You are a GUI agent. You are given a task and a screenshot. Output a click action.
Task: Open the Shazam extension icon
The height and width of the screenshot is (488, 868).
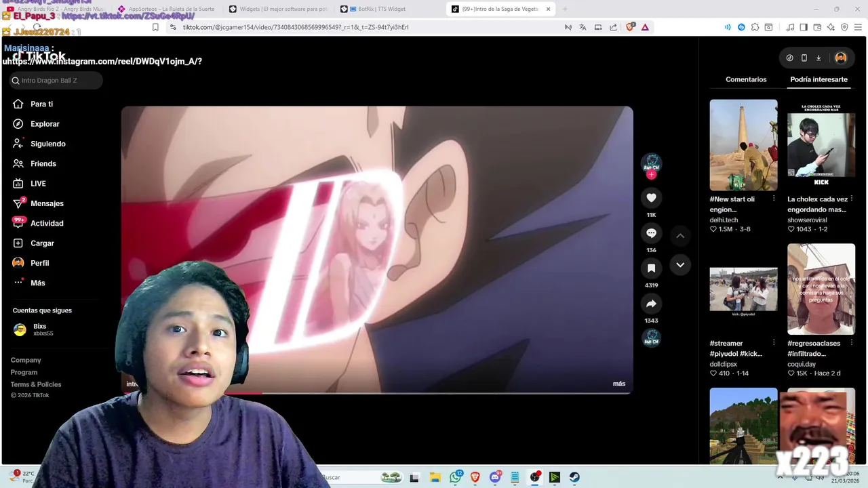point(741,27)
